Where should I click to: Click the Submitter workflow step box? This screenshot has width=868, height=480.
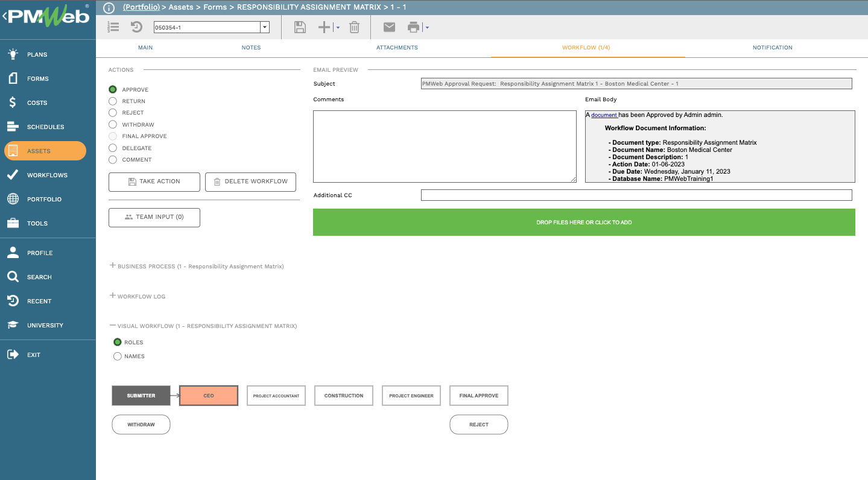[x=141, y=396]
